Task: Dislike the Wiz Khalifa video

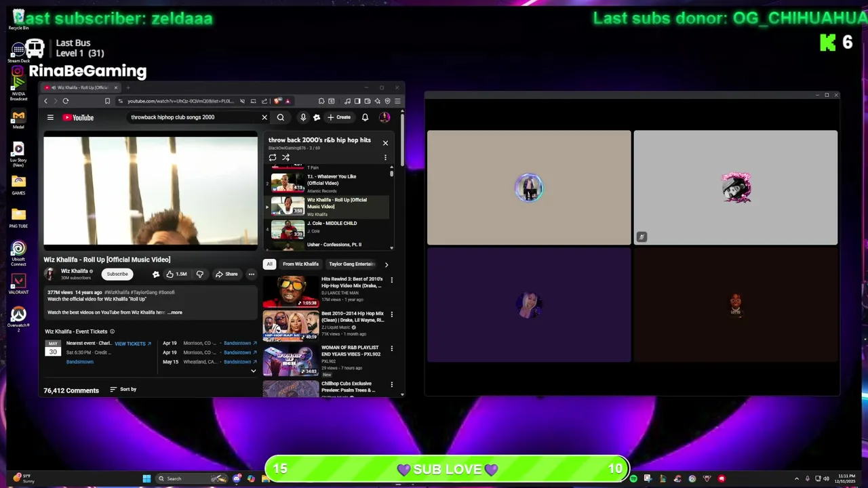Action: [199, 274]
